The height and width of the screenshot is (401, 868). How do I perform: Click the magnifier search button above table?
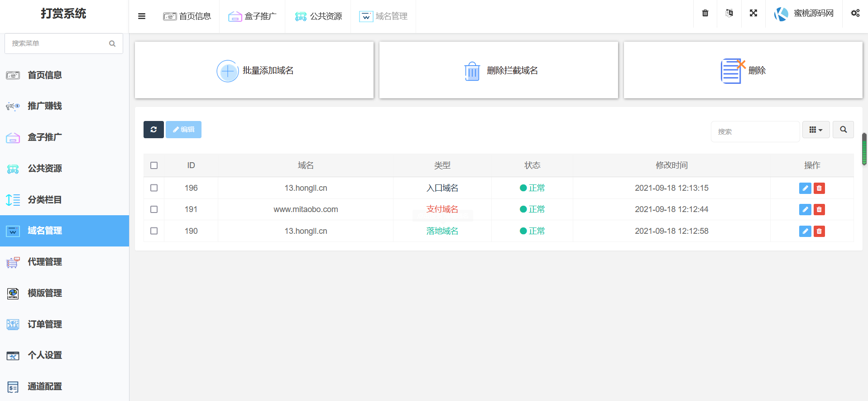[x=843, y=130]
